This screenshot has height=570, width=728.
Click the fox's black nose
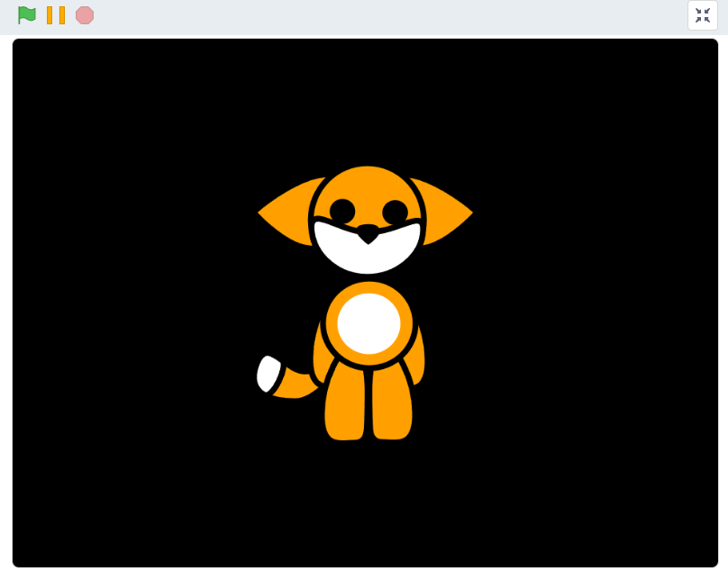click(x=368, y=232)
